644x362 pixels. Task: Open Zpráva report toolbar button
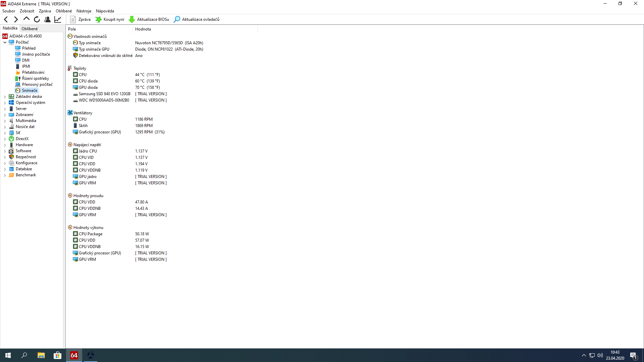pyautogui.click(x=80, y=19)
